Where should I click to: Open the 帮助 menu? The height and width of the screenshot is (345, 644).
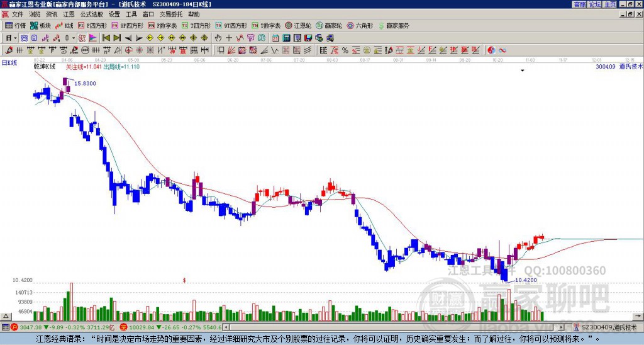click(x=194, y=14)
